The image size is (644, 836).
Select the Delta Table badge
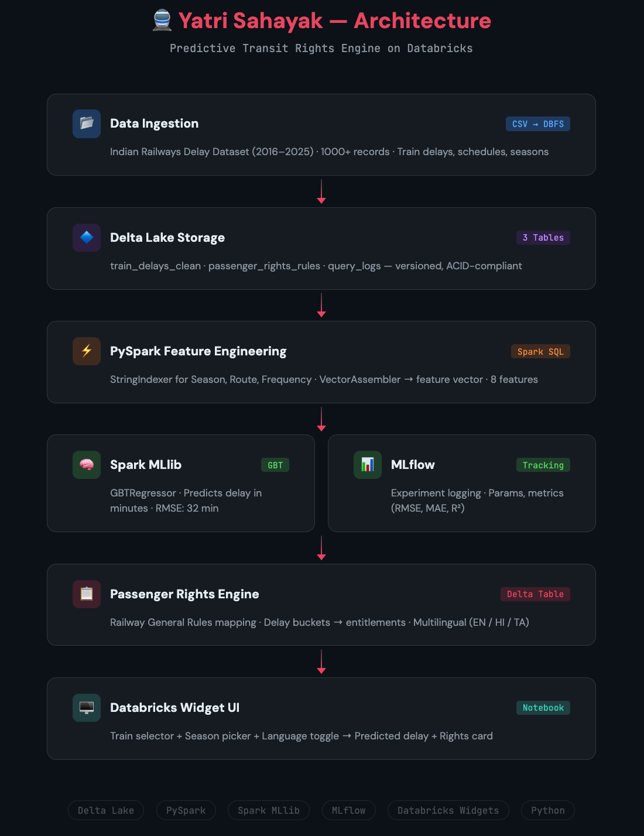click(x=535, y=594)
